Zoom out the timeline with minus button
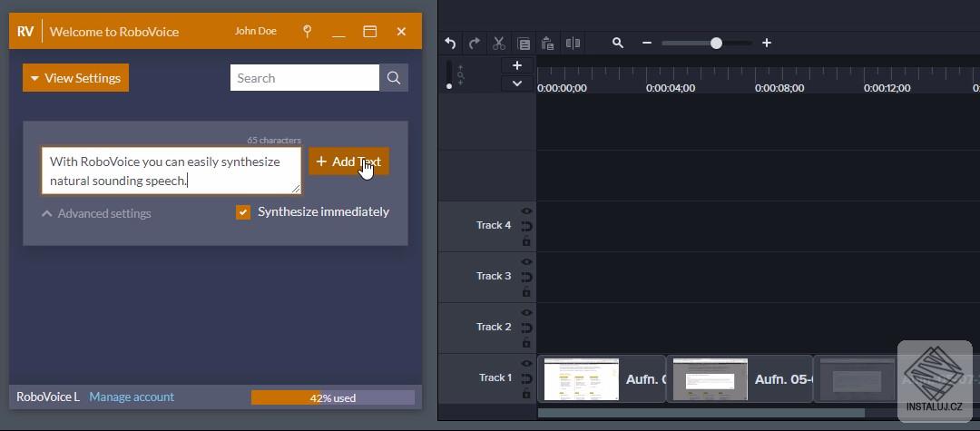Screen dimensions: 980x431 647,43
